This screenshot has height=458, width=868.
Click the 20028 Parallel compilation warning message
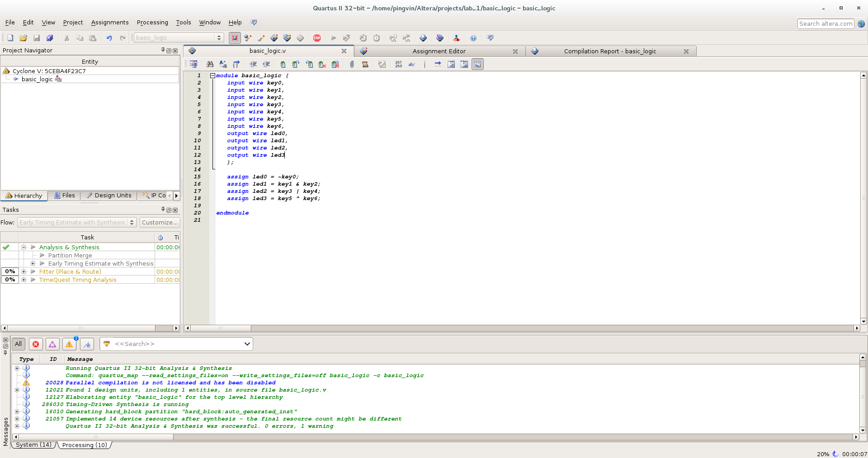170,383
